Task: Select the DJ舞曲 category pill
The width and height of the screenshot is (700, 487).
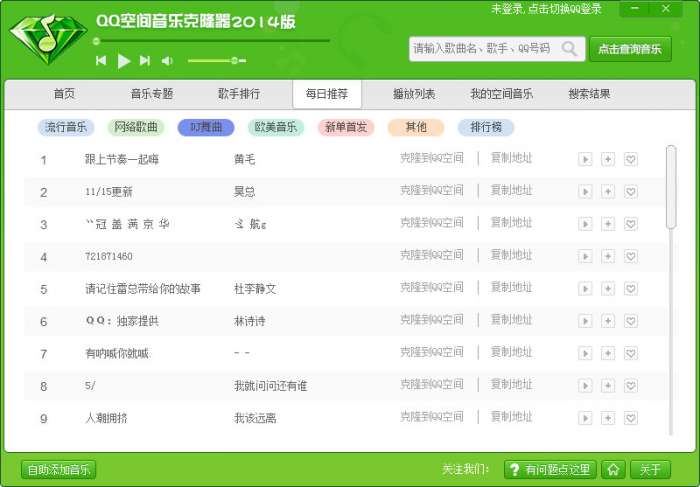Action: pos(206,127)
